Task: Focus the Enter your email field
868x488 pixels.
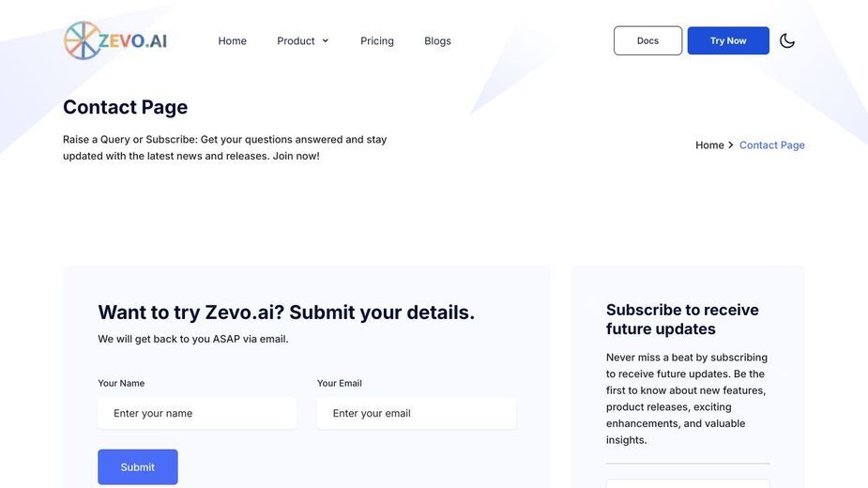Action: (x=417, y=413)
